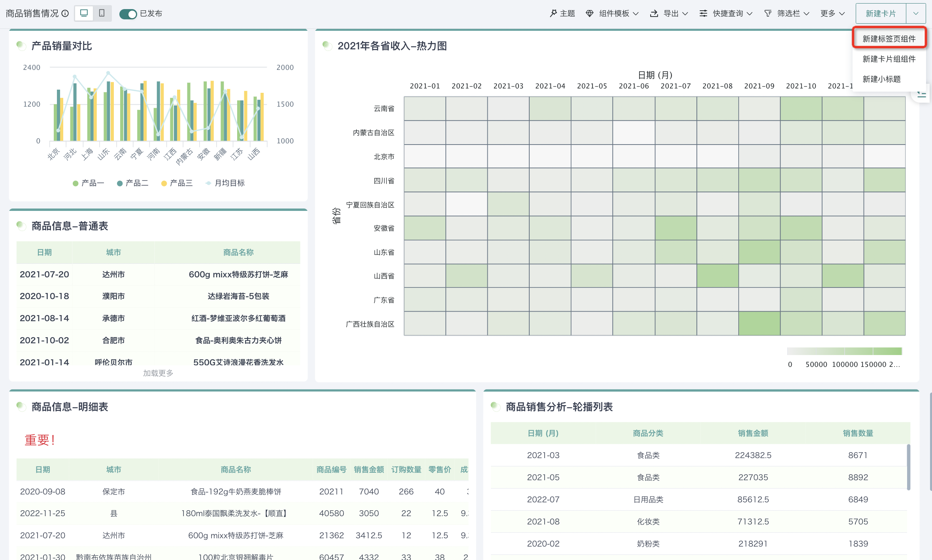Image resolution: width=932 pixels, height=560 pixels.
Task: Choose 新建小标题 menu entry
Action: click(881, 79)
